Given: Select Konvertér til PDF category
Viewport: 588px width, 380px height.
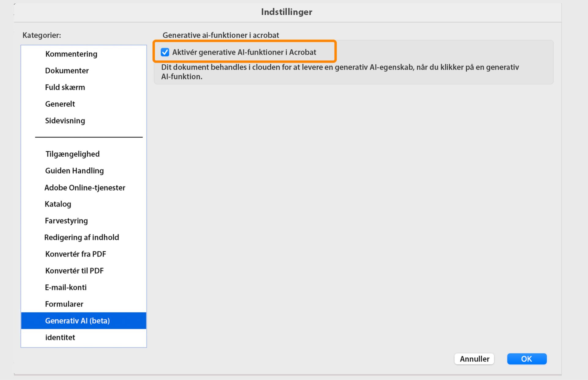Looking at the screenshot, I should click(74, 271).
